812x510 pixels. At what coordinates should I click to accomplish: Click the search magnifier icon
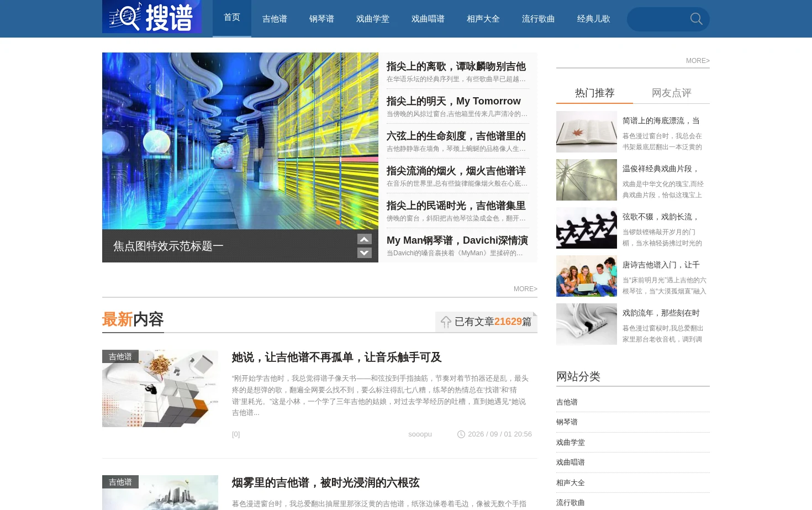(697, 19)
